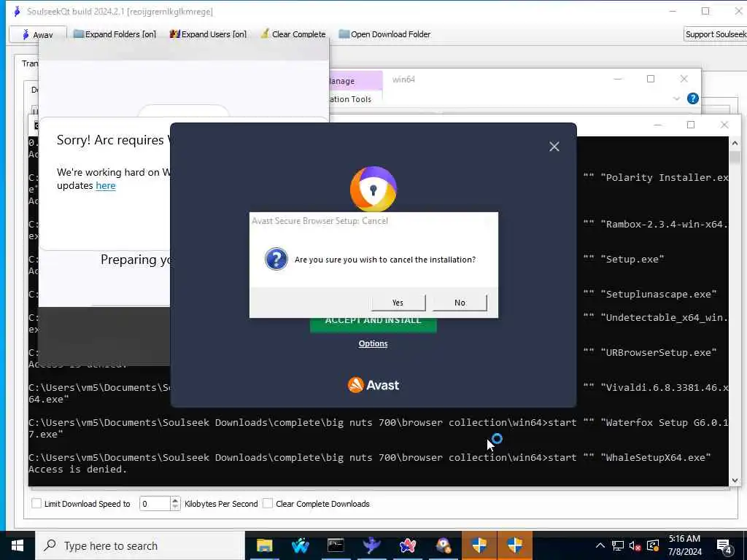Screen dimensions: 747x560
Task: Click the Avast Secure Browser logo
Action: point(373,189)
